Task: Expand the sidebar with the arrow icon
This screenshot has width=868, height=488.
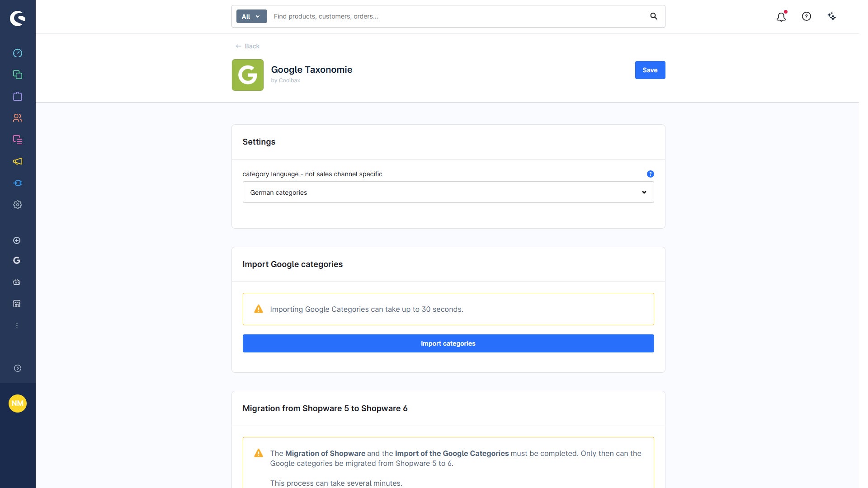Action: click(x=18, y=368)
